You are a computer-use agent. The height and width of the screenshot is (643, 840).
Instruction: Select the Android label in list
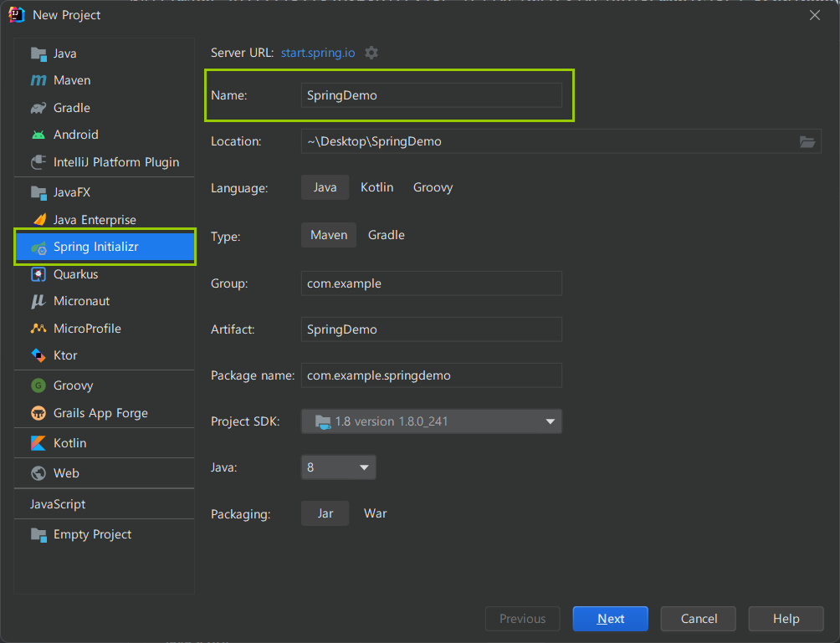75,135
